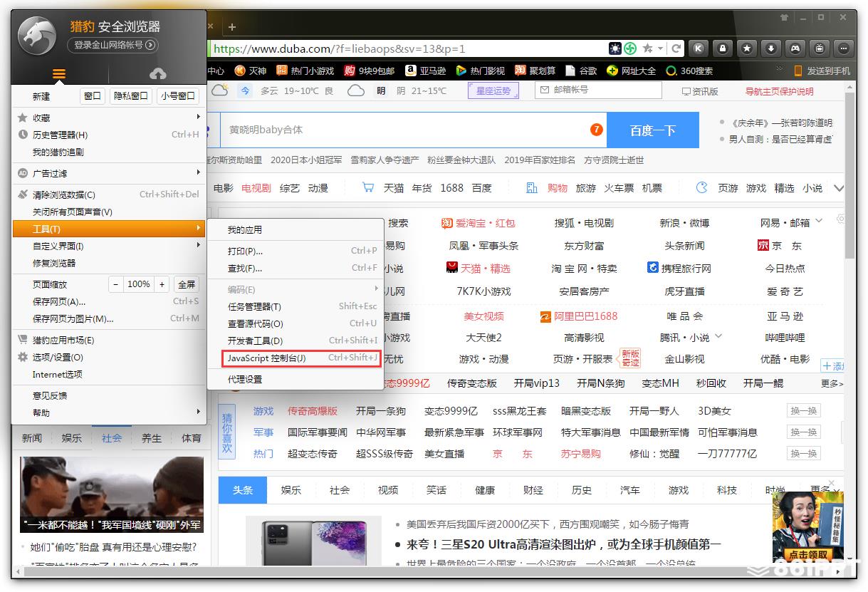The image size is (868, 592).
Task: Click the 窗口 new window button
Action: 93,96
